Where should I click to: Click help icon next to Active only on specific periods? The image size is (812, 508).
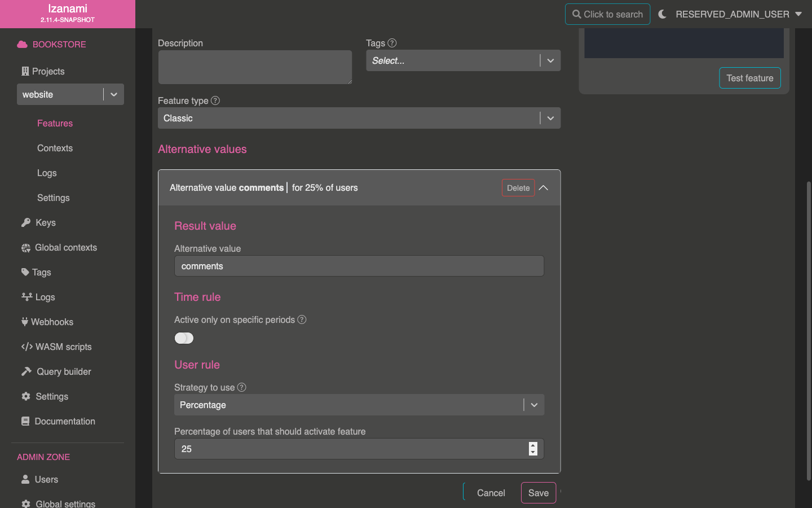302,319
